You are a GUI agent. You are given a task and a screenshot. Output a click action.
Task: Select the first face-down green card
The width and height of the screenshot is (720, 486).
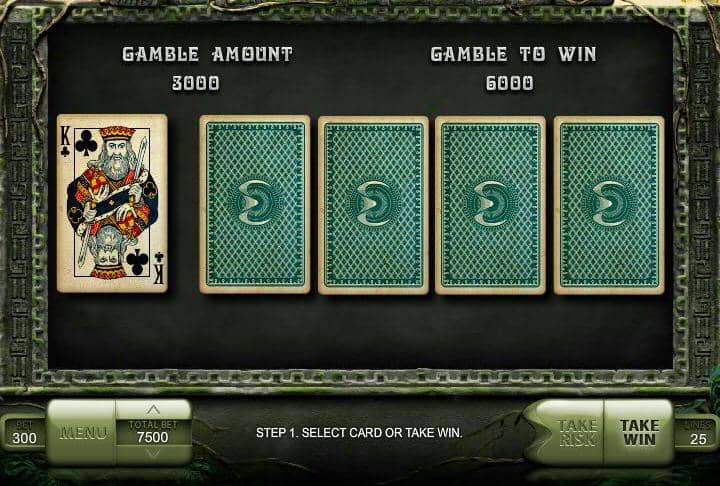click(x=255, y=204)
